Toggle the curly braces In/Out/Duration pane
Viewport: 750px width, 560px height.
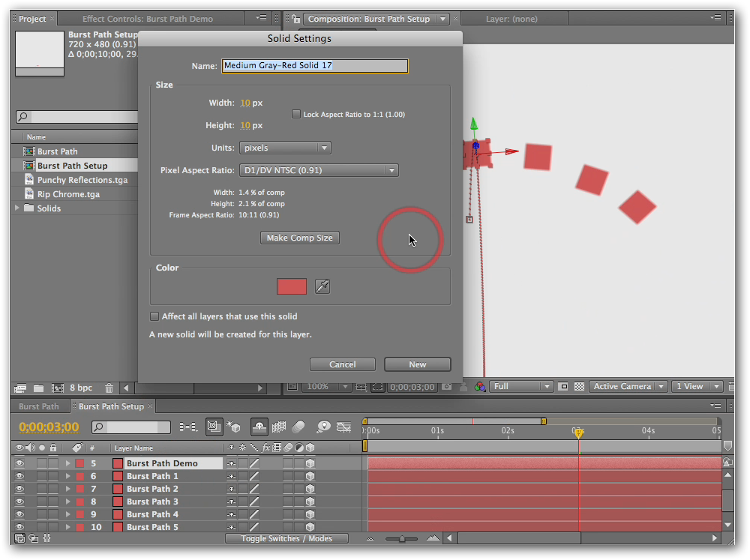(x=46, y=538)
